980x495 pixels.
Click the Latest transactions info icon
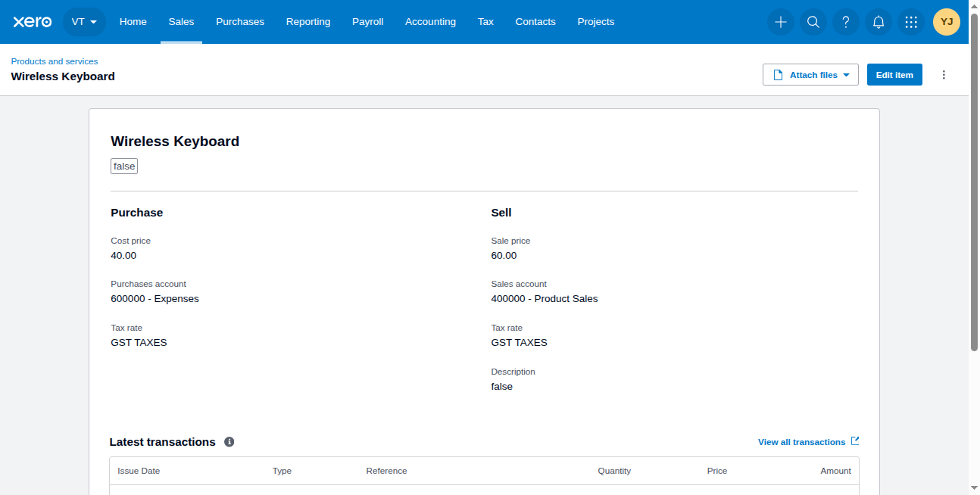[x=229, y=442]
